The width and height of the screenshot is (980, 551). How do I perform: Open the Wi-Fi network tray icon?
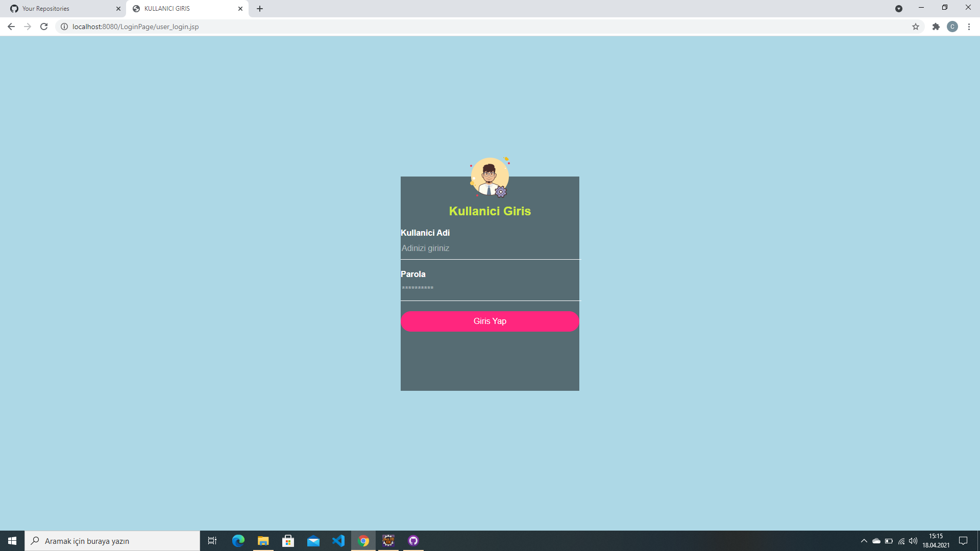(x=901, y=541)
